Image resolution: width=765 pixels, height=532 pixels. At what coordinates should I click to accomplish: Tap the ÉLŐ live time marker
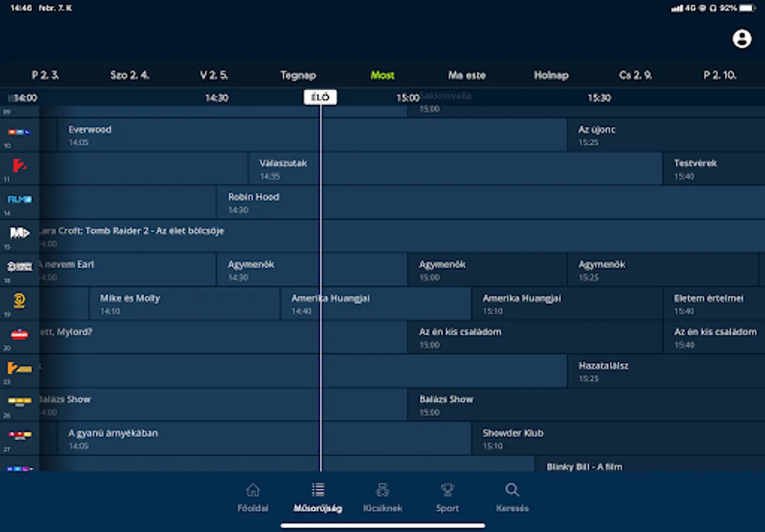[x=320, y=98]
